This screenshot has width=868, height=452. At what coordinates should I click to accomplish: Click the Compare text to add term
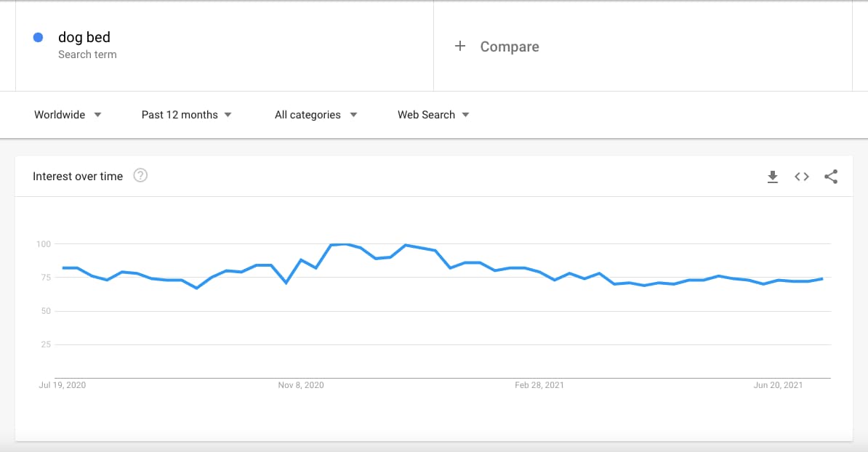tap(510, 47)
